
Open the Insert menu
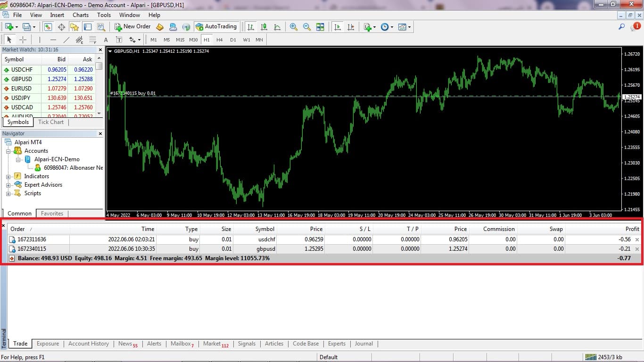[57, 15]
